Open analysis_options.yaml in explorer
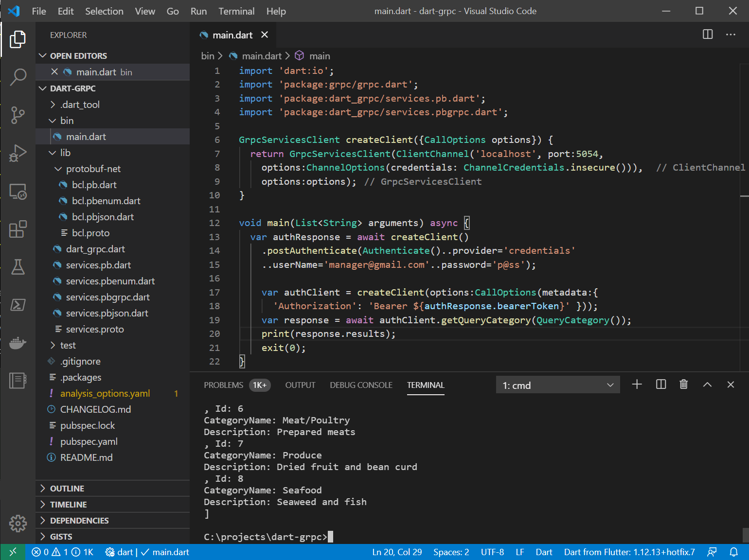The width and height of the screenshot is (749, 560). (x=112, y=393)
